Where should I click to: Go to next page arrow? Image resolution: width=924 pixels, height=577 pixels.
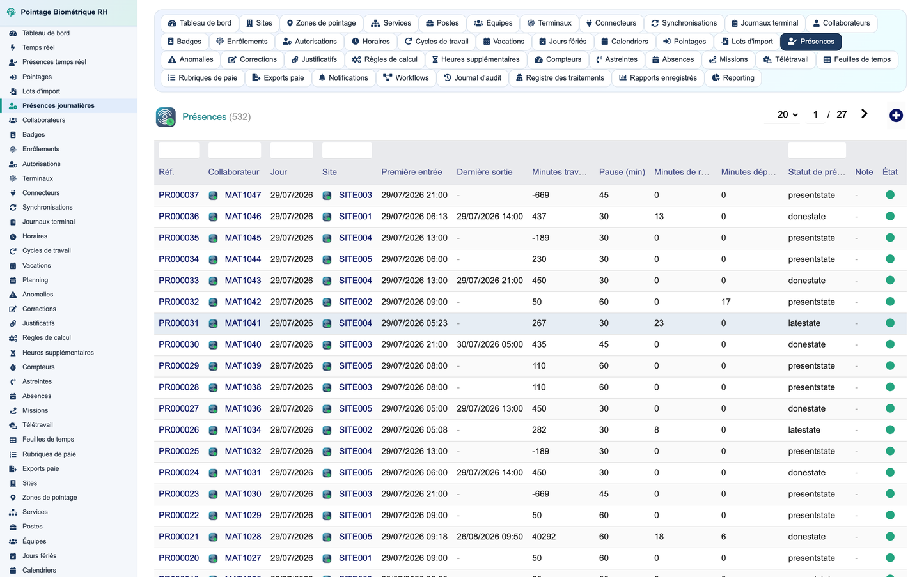pyautogui.click(x=864, y=114)
